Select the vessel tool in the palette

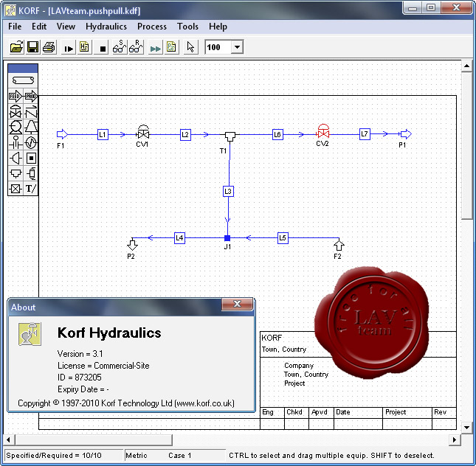coord(31,173)
